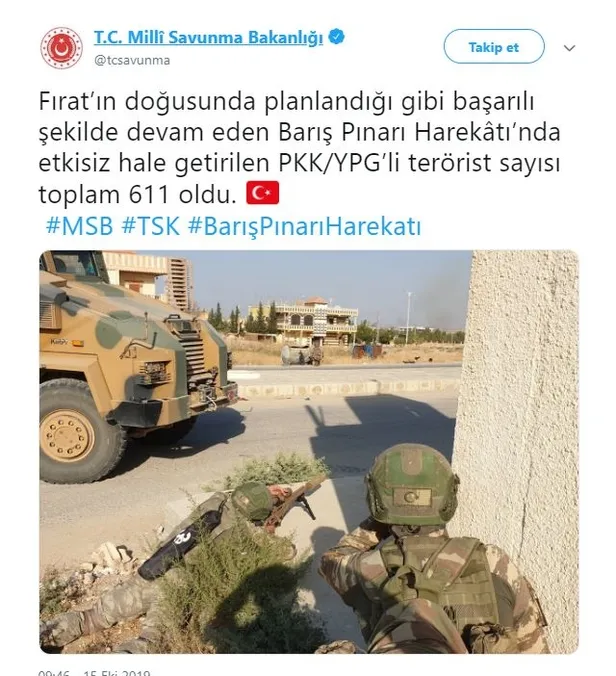Open the Ministry crescent-star profile avatar

(x=62, y=48)
